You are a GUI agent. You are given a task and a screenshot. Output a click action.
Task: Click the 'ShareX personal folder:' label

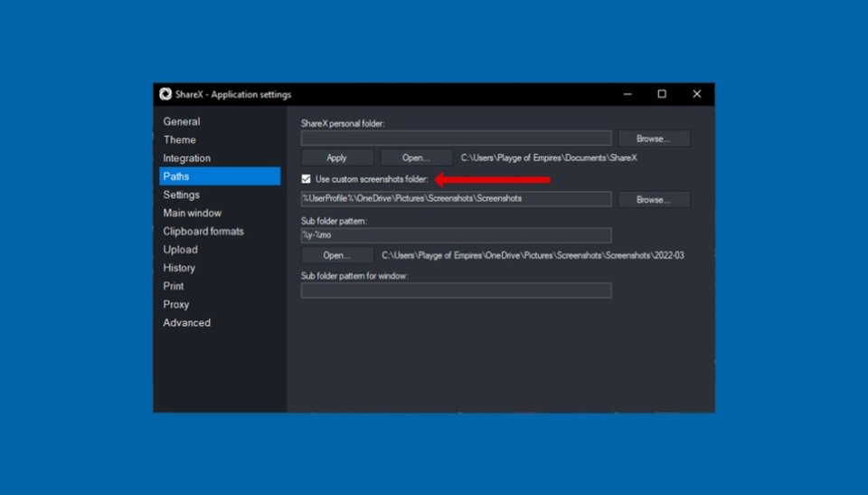pos(343,124)
